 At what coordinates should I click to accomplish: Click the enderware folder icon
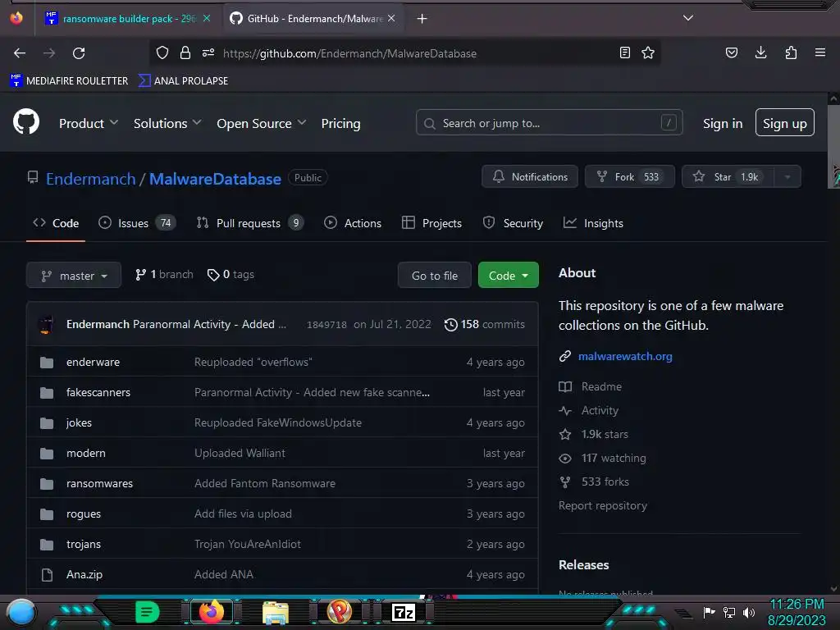tap(47, 362)
